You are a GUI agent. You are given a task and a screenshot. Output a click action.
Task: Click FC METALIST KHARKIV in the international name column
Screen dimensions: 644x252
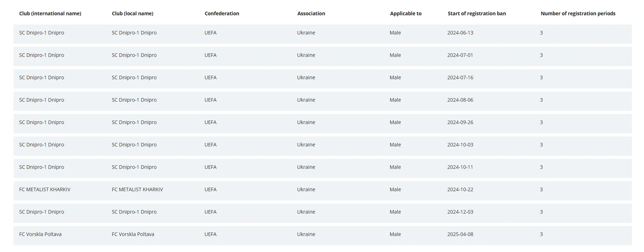(45, 189)
